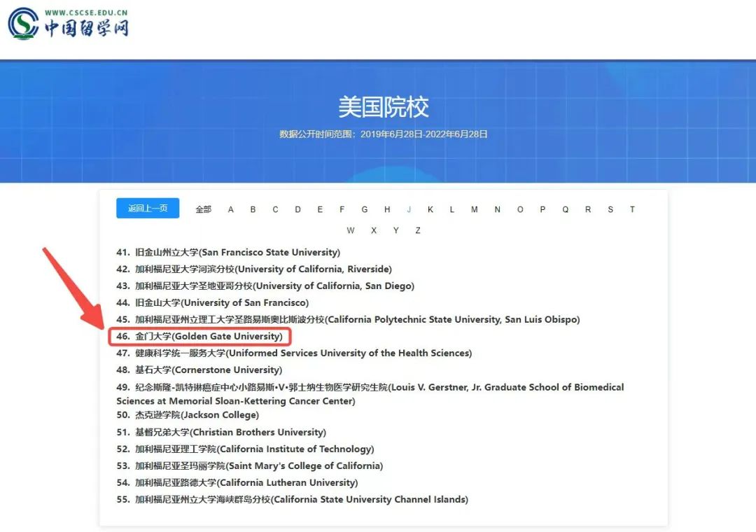
Task: Open California Institute of Technology entry
Action: click(x=254, y=449)
